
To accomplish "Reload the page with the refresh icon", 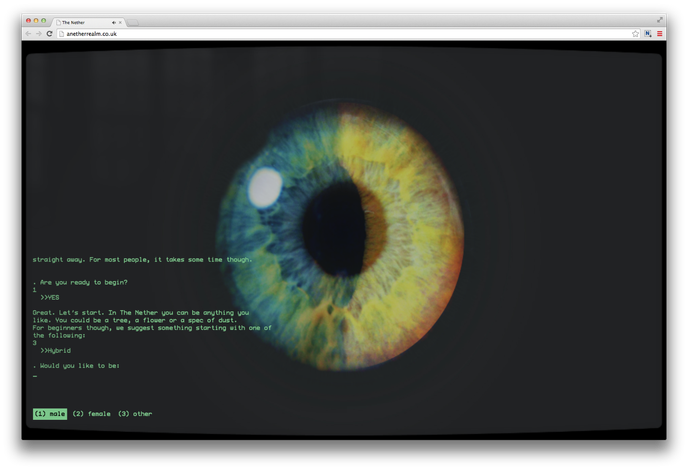I will 49,34.
